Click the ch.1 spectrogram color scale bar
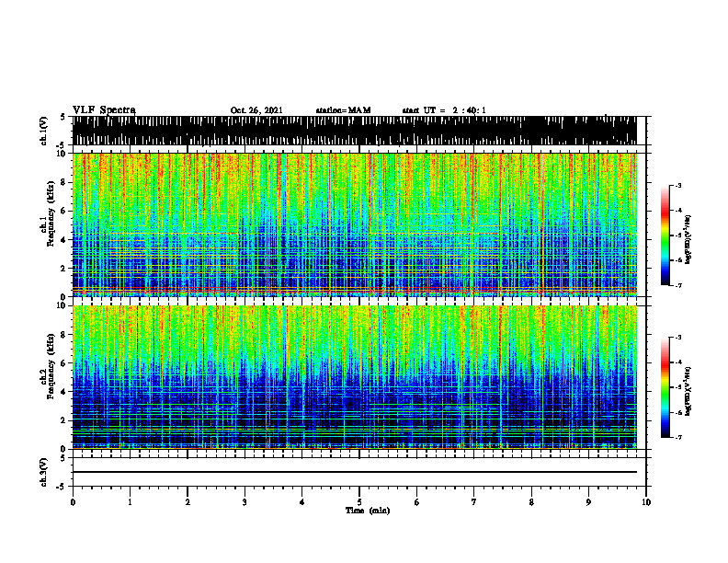 (665, 236)
